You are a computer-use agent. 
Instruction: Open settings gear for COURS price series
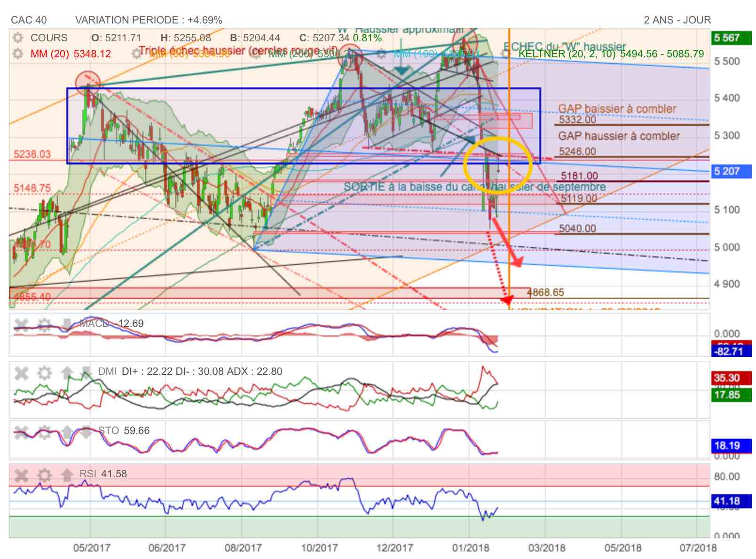pos(17,38)
